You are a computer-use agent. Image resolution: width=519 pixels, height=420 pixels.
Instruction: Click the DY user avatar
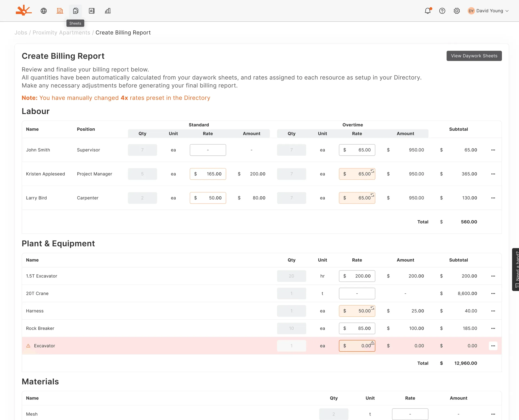pos(471,11)
